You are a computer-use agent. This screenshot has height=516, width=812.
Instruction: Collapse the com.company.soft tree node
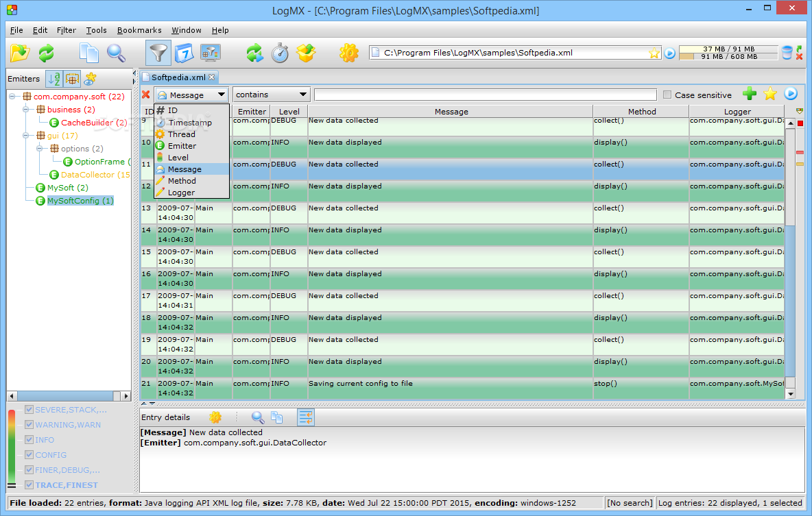coord(12,96)
